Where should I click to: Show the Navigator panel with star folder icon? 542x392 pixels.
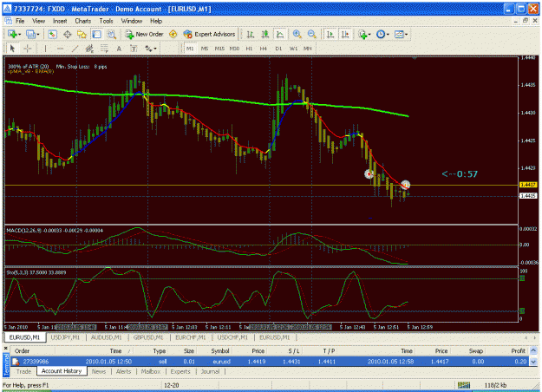82,34
